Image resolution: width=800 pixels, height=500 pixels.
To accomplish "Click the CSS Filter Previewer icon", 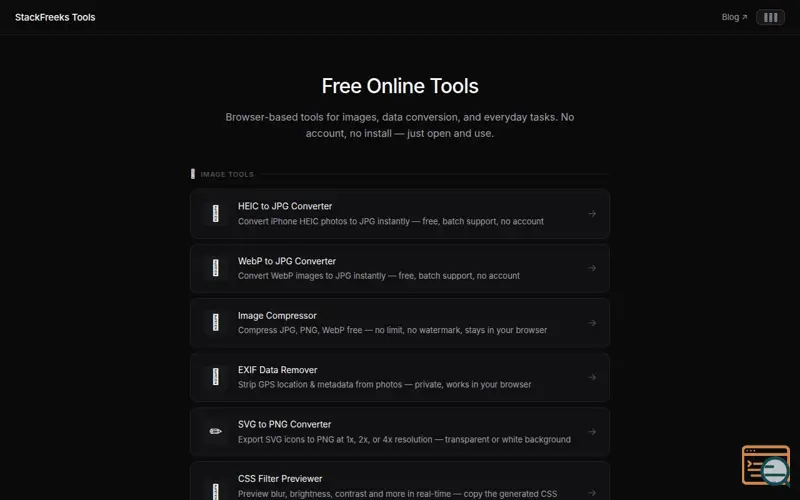I will (x=215, y=491).
